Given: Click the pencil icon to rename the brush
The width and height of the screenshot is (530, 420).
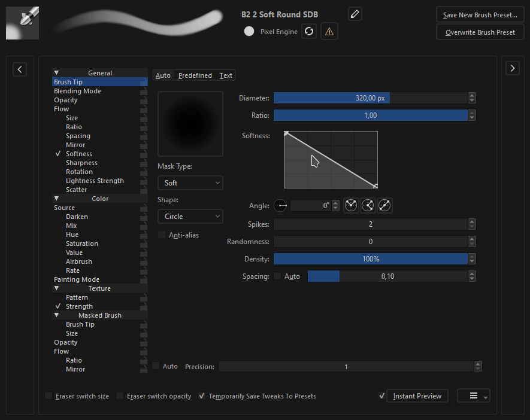Looking at the screenshot, I should point(355,14).
